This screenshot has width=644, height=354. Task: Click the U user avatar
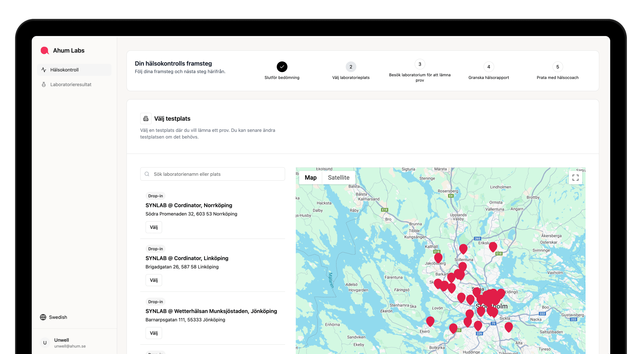(45, 342)
